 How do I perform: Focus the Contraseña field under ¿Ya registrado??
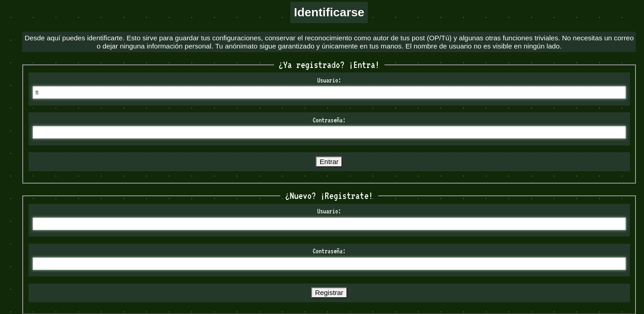329,132
